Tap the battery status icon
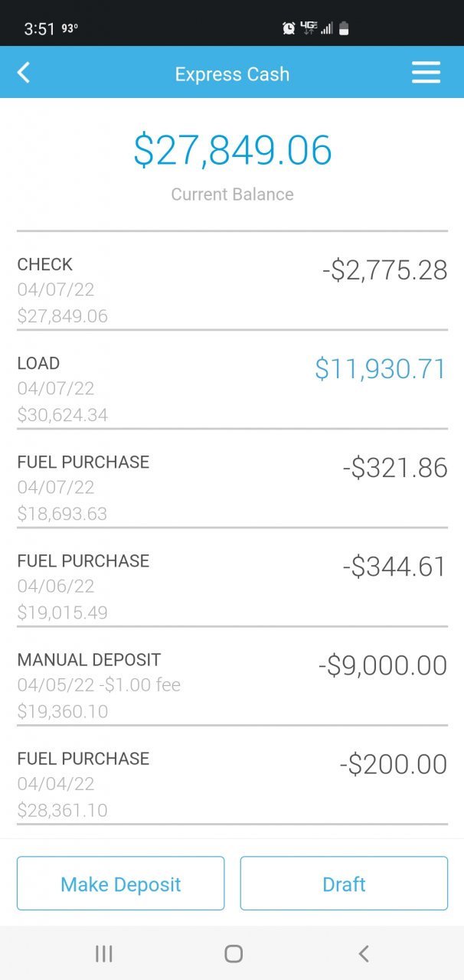 tap(344, 28)
